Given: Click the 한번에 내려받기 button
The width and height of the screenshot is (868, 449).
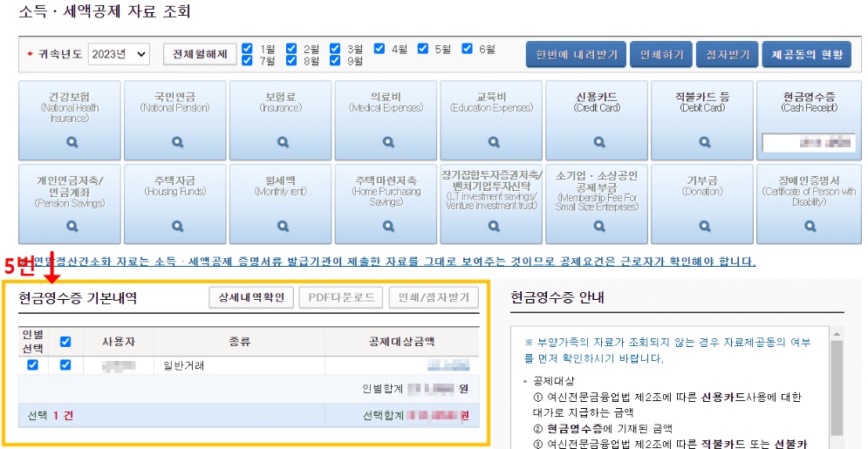Looking at the screenshot, I should pos(577,54).
